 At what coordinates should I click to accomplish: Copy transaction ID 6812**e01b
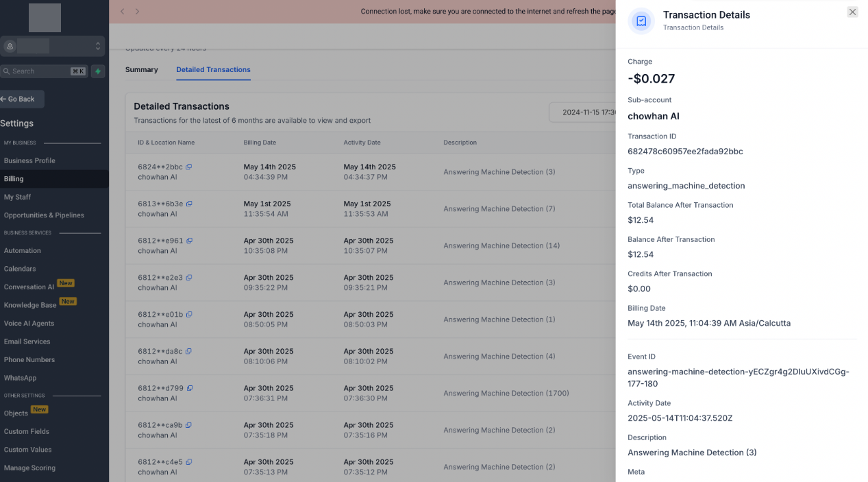[x=188, y=315]
